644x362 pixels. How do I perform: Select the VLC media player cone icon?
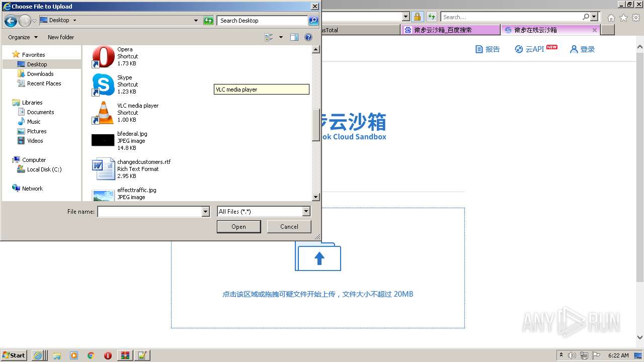pyautogui.click(x=103, y=113)
